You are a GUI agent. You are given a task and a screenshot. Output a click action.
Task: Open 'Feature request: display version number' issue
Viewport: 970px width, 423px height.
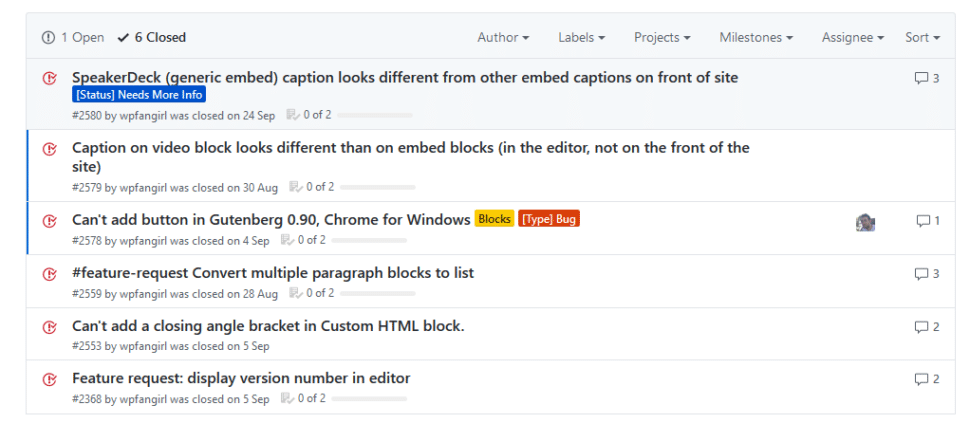(x=241, y=378)
